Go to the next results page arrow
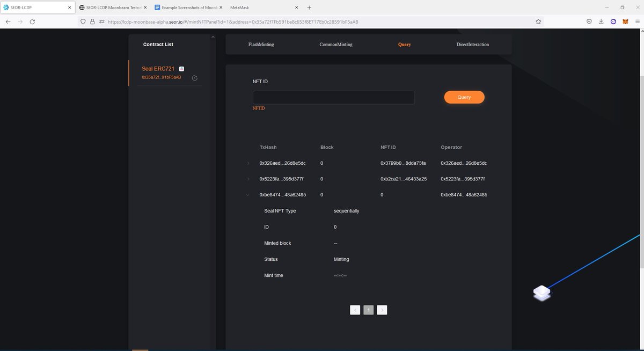The image size is (644, 351). tap(382, 310)
